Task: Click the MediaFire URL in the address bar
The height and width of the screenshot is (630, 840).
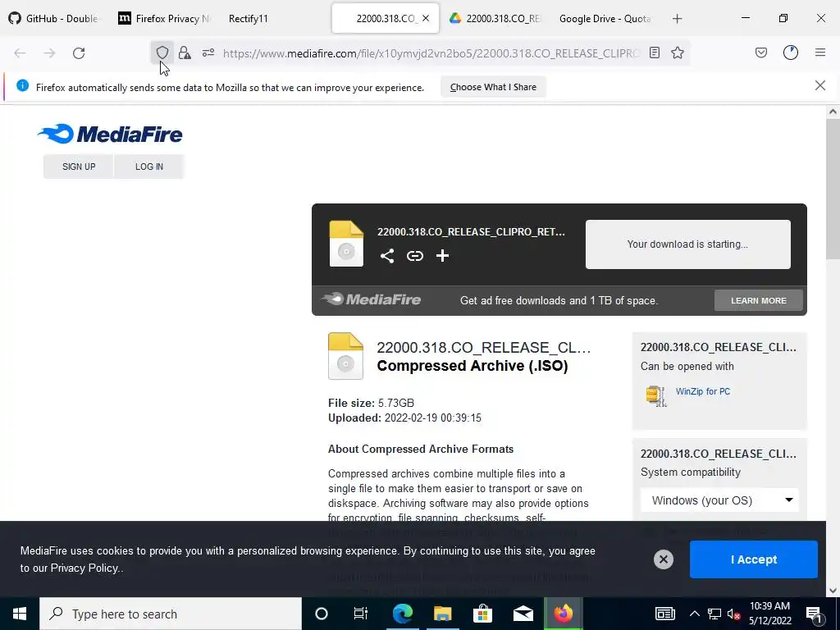Action: [x=431, y=53]
